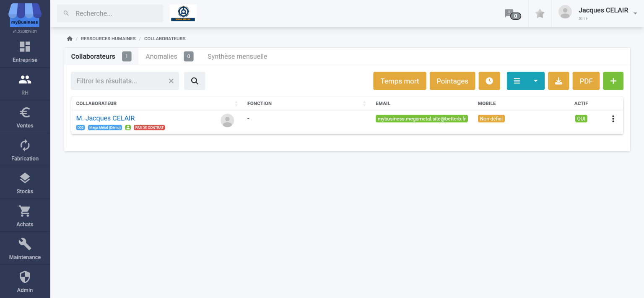This screenshot has width=644, height=298.
Task: Open the Jacques CELAIR user account dropdown
Action: pos(597,13)
